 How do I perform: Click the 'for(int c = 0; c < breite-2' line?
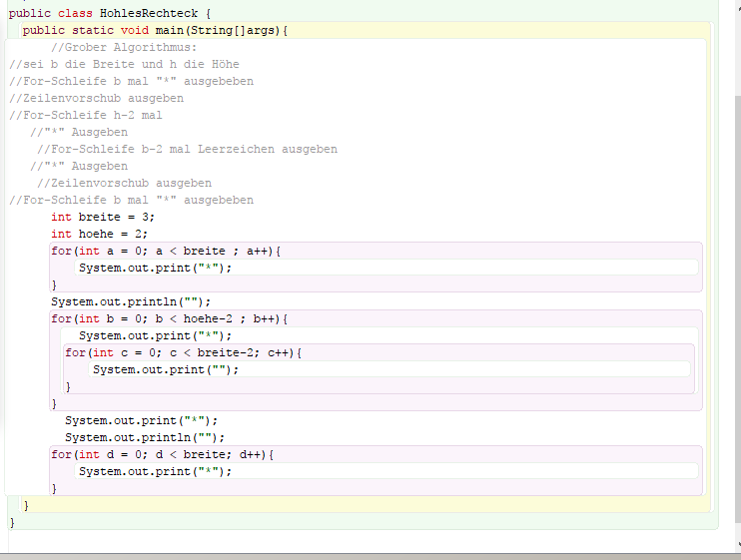(x=184, y=353)
